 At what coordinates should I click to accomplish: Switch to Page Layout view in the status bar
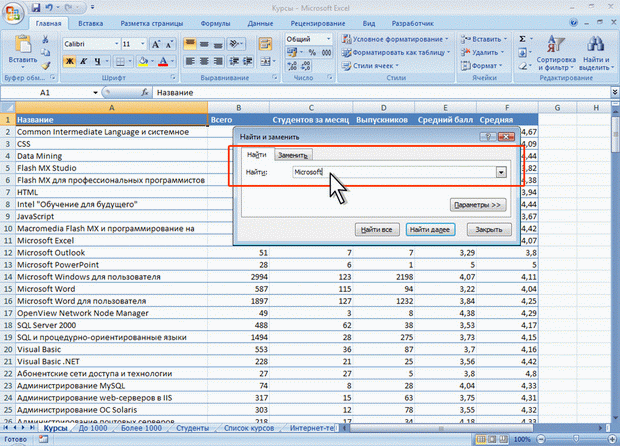point(492,439)
